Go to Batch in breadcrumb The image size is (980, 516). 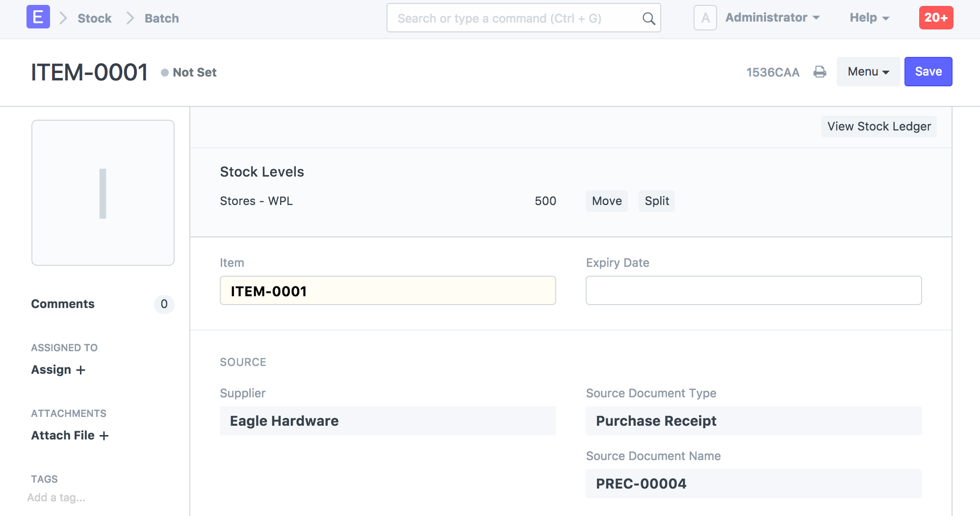[162, 19]
